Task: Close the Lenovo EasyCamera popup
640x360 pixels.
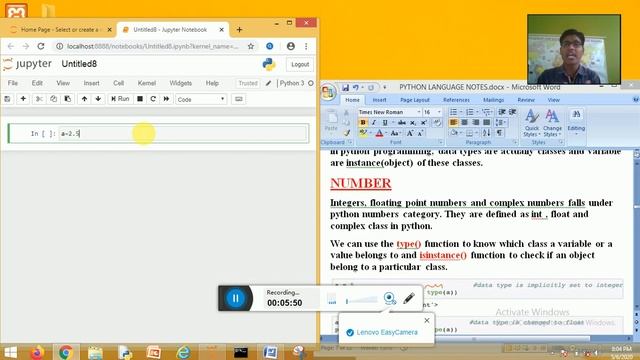Action: pyautogui.click(x=427, y=320)
